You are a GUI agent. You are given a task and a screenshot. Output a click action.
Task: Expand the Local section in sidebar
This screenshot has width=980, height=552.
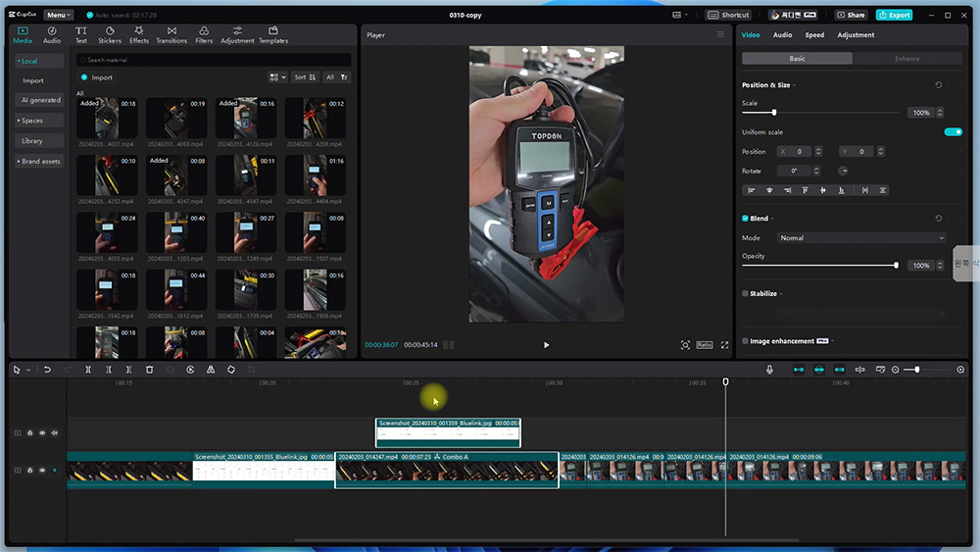pyautogui.click(x=39, y=61)
